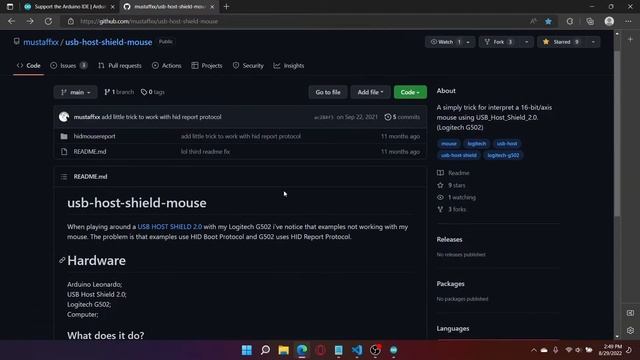Image resolution: width=640 pixels, height=360 pixels.
Task: Open the Add file dropdown
Action: [370, 92]
